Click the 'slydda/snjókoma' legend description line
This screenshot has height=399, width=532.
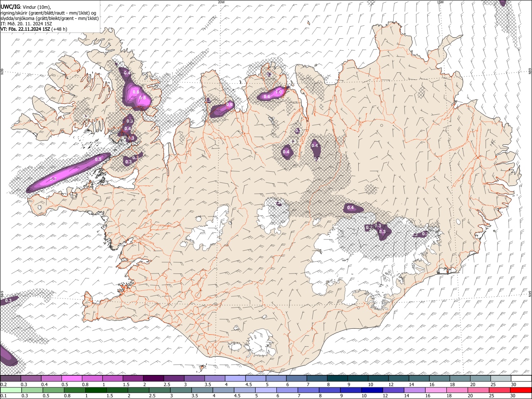pos(49,18)
